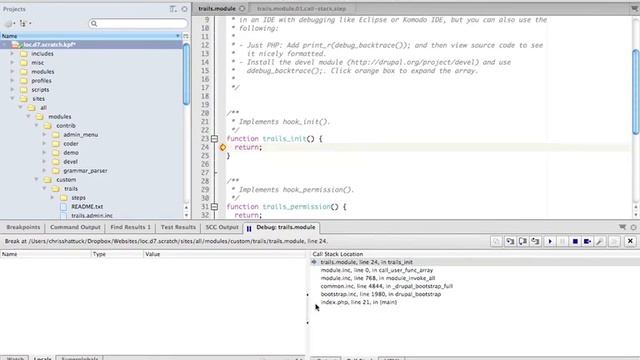The width and height of the screenshot is (640, 360).
Task: Click the Projects tree scroll down arrow
Action: (x=186, y=215)
